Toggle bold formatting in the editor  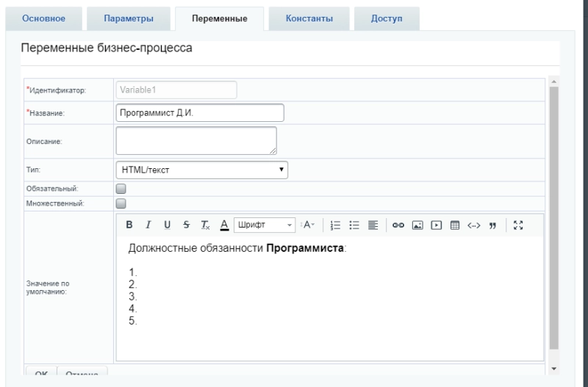coord(129,225)
